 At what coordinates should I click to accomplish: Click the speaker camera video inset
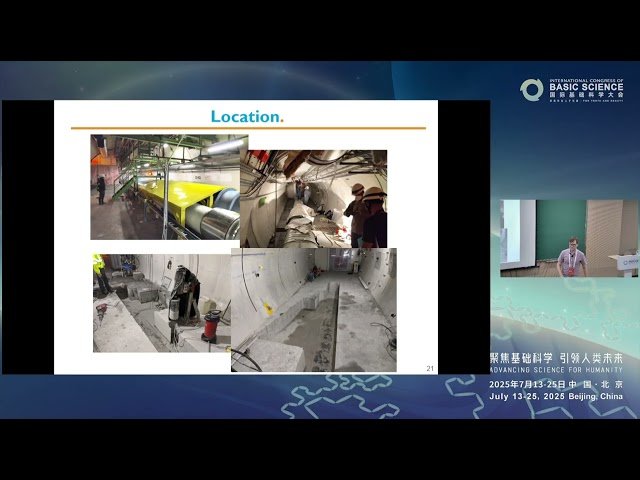pos(569,238)
